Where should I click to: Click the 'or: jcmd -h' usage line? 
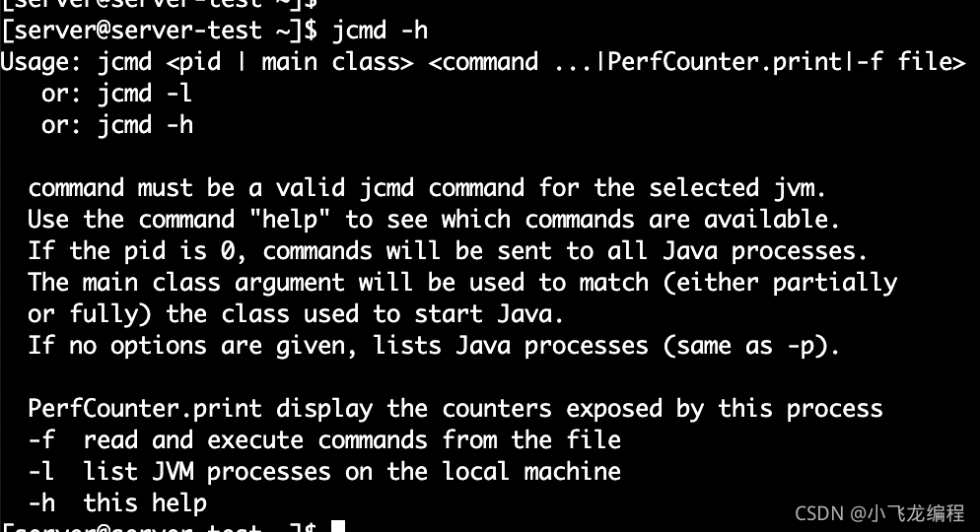tap(117, 125)
